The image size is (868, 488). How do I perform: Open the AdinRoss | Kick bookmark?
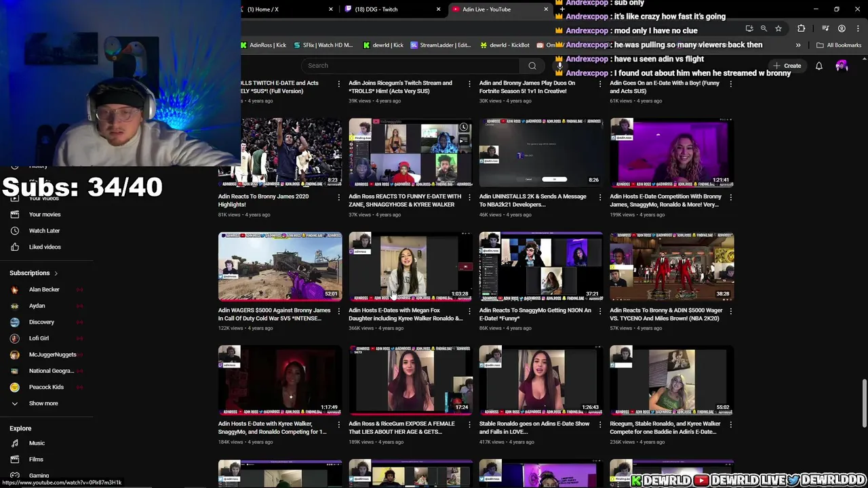(x=264, y=45)
